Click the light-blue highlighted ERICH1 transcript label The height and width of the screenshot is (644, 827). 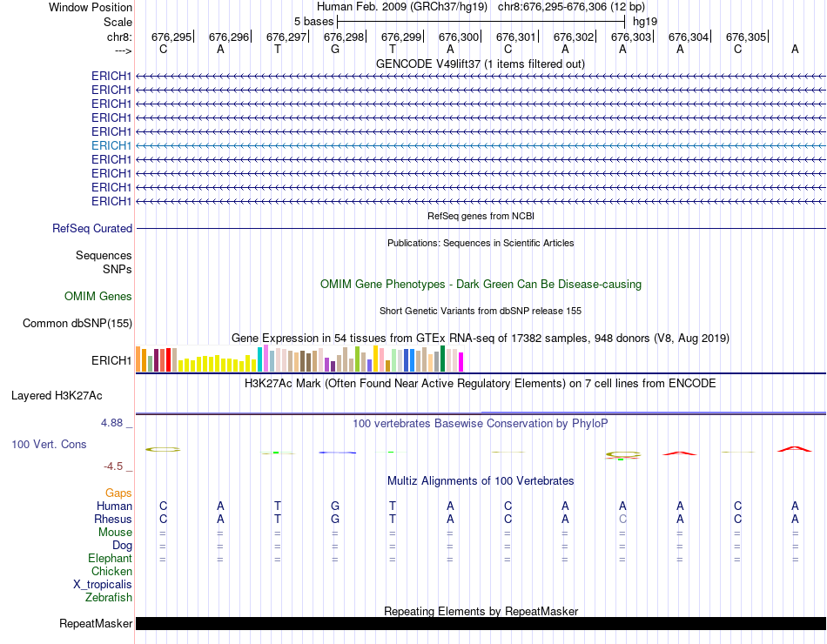coord(111,145)
